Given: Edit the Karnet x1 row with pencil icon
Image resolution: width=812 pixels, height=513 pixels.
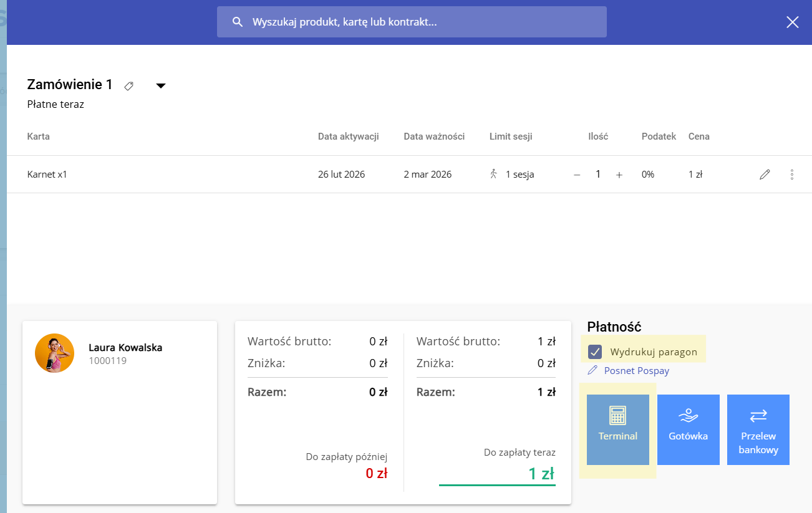Looking at the screenshot, I should [x=765, y=175].
